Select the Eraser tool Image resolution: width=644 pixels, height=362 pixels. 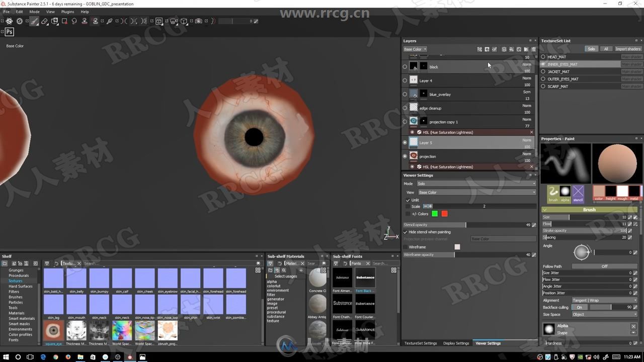[x=44, y=21]
